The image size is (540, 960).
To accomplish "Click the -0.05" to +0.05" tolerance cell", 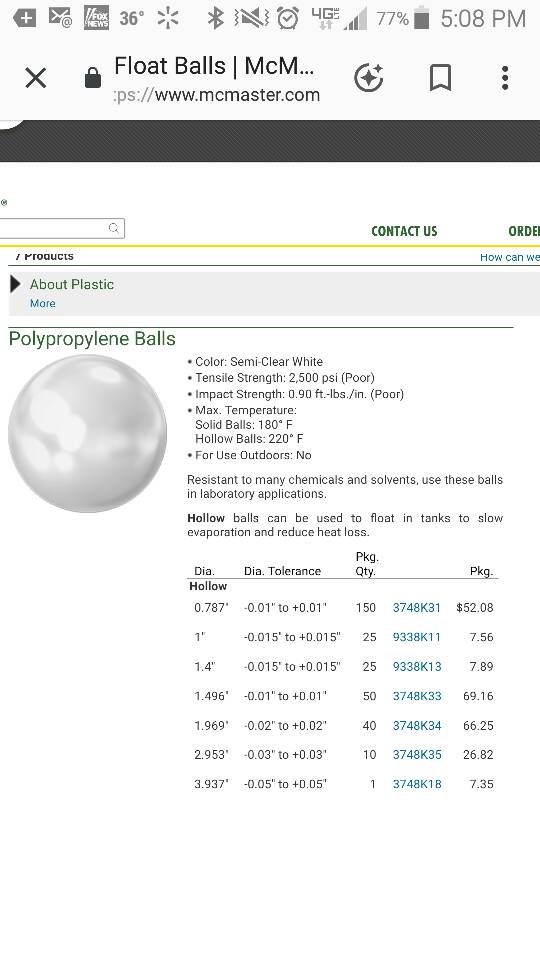I will 285,784.
